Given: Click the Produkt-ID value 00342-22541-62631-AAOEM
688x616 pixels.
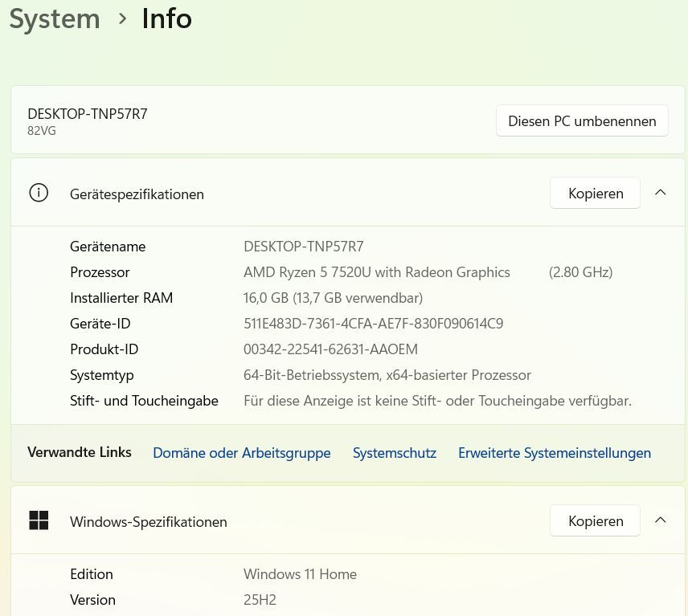Looking at the screenshot, I should tap(330, 349).
